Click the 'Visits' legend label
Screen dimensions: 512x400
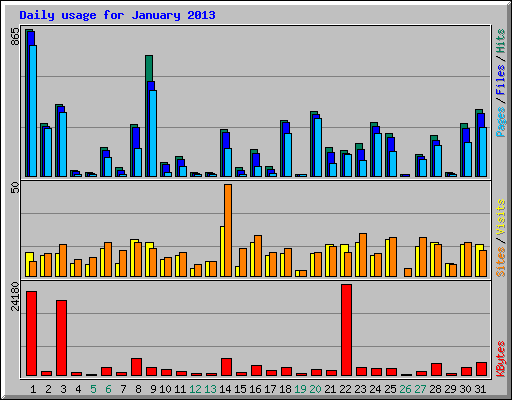coord(500,217)
